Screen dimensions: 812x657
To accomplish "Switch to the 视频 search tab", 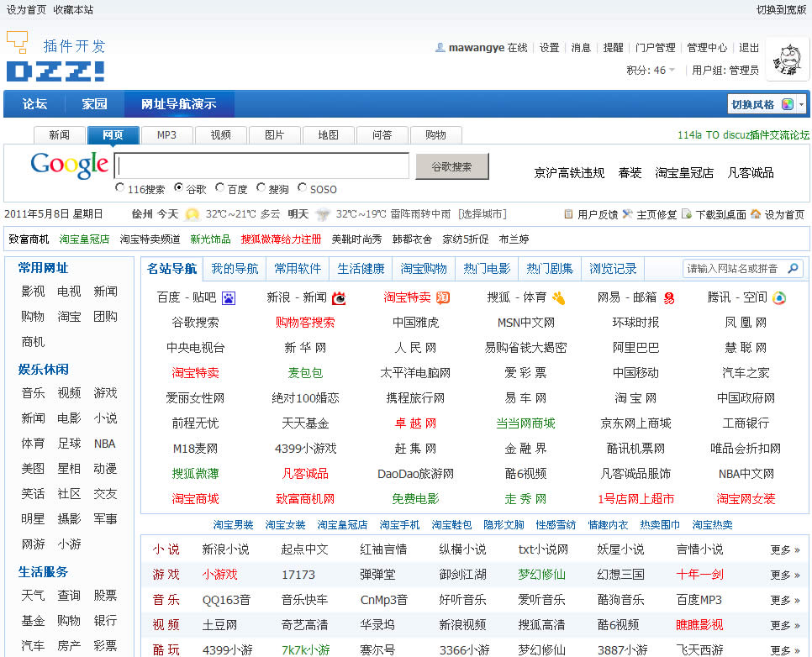I will point(220,135).
